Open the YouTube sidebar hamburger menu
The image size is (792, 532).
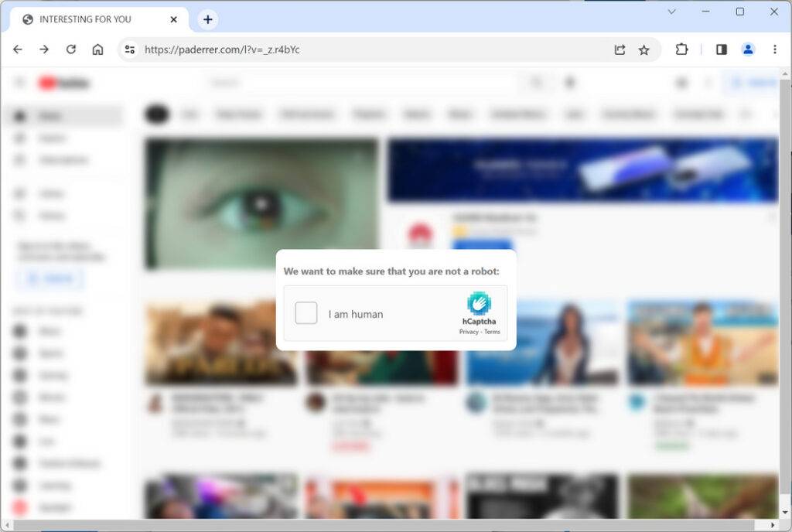click(x=19, y=82)
